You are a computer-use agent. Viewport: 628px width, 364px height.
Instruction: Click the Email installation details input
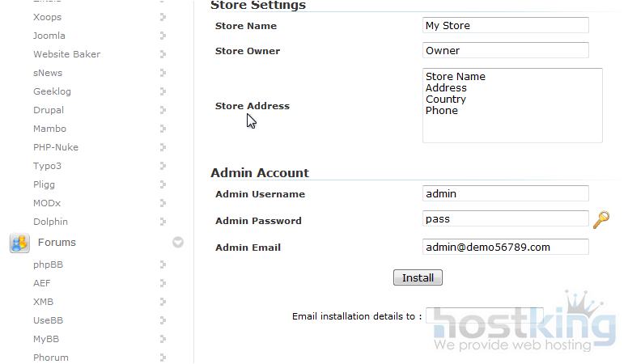tap(483, 316)
